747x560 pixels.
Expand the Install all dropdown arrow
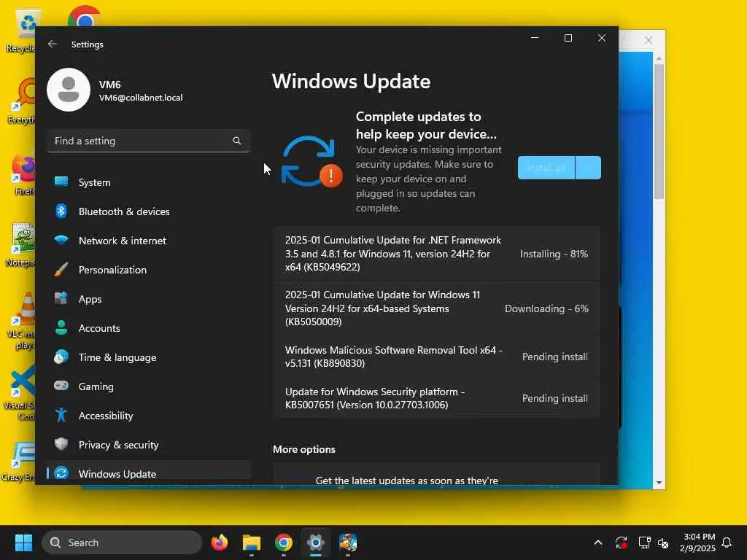point(589,168)
